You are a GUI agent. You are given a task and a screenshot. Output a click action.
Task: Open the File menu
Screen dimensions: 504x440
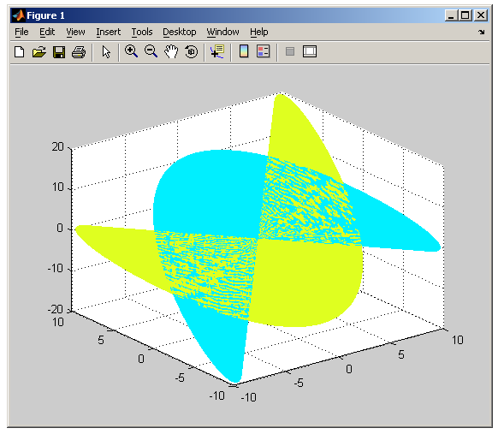21,32
